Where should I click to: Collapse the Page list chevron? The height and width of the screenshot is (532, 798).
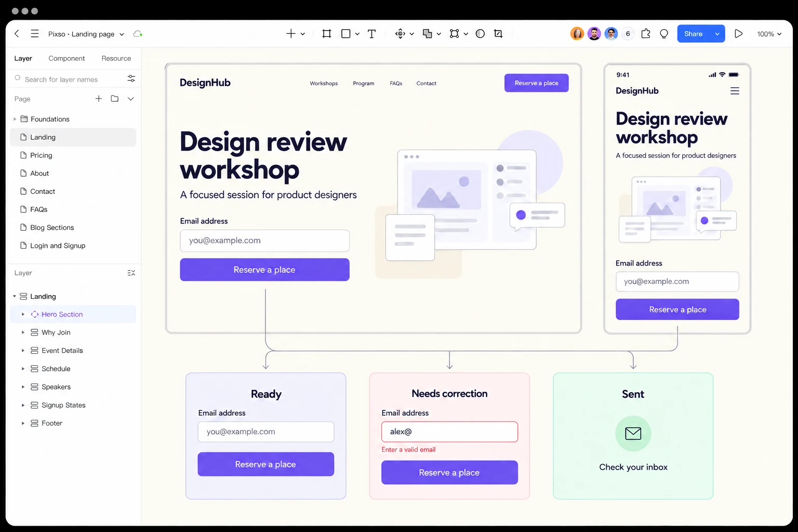click(131, 99)
